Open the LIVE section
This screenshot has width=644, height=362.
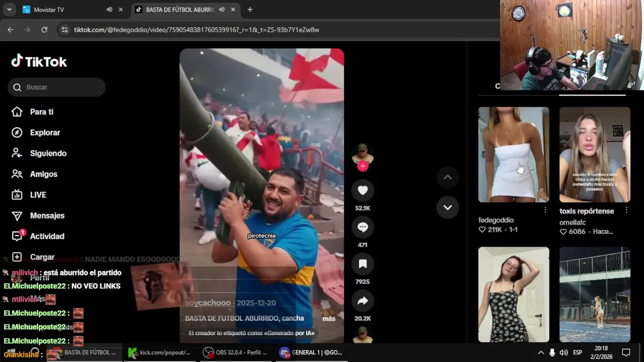coord(38,195)
